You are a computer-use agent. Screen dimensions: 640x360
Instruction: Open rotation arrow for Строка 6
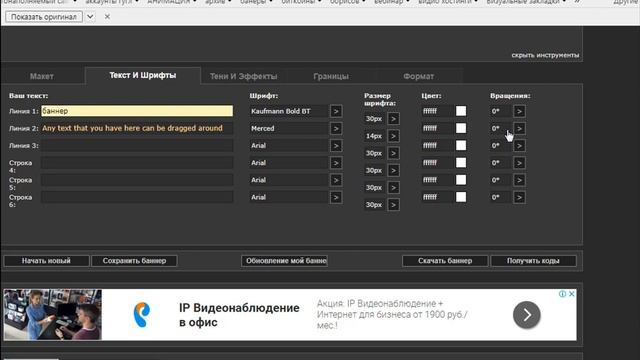click(519, 198)
